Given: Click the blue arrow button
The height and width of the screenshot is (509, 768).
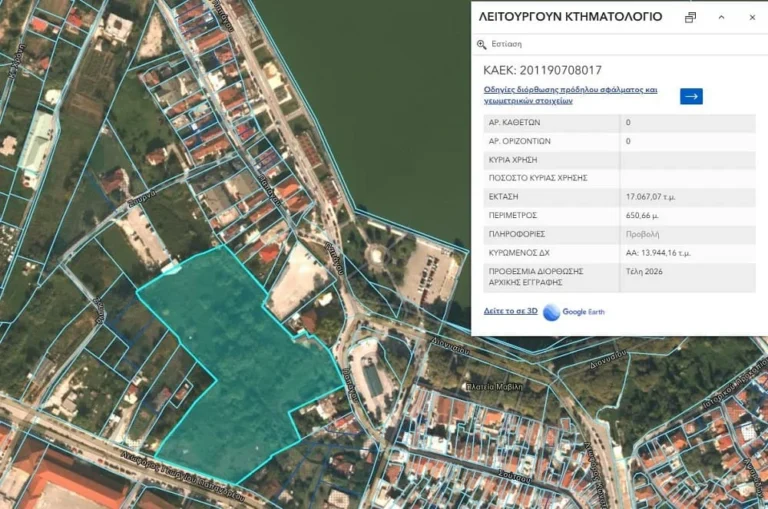Looking at the screenshot, I should [x=691, y=96].
